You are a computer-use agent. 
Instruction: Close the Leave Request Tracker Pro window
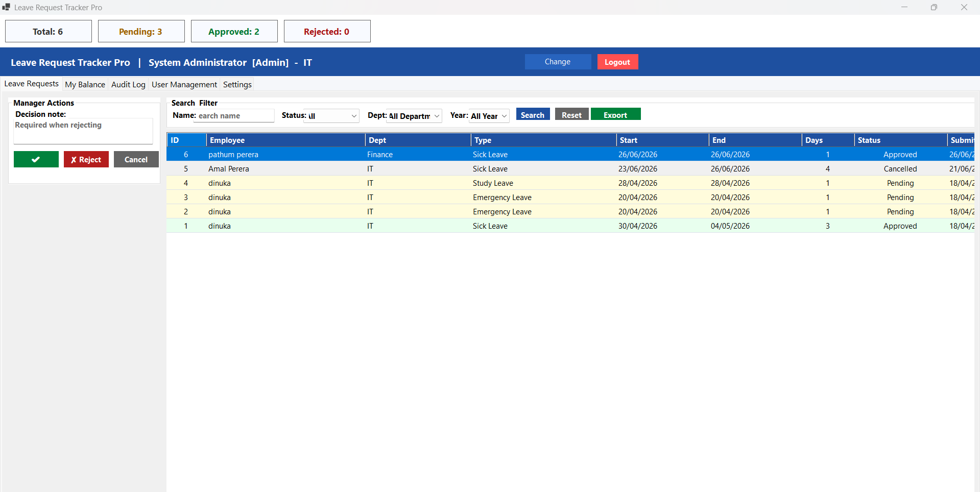pyautogui.click(x=964, y=7)
